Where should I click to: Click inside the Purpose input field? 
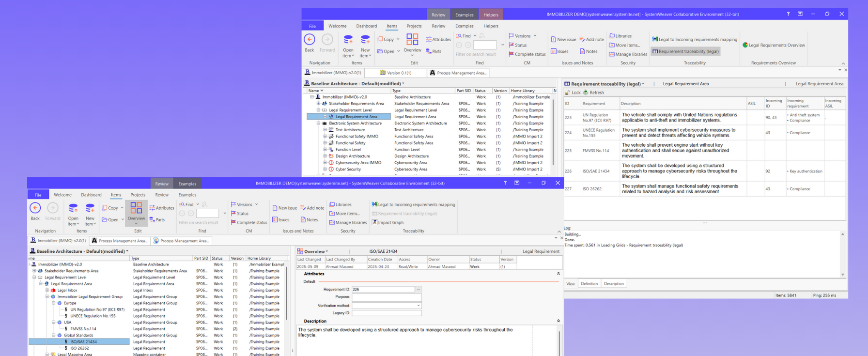[386, 297]
